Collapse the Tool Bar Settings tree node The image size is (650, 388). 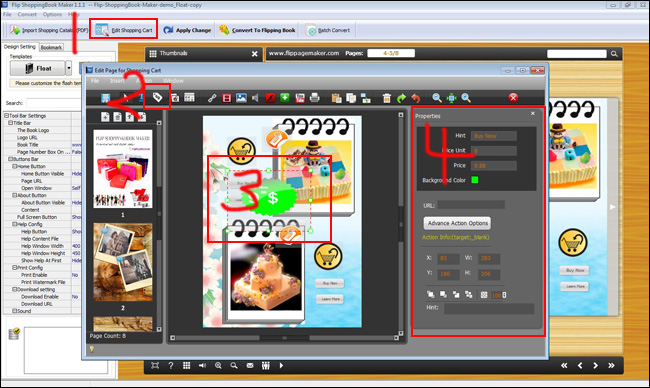tap(6, 116)
